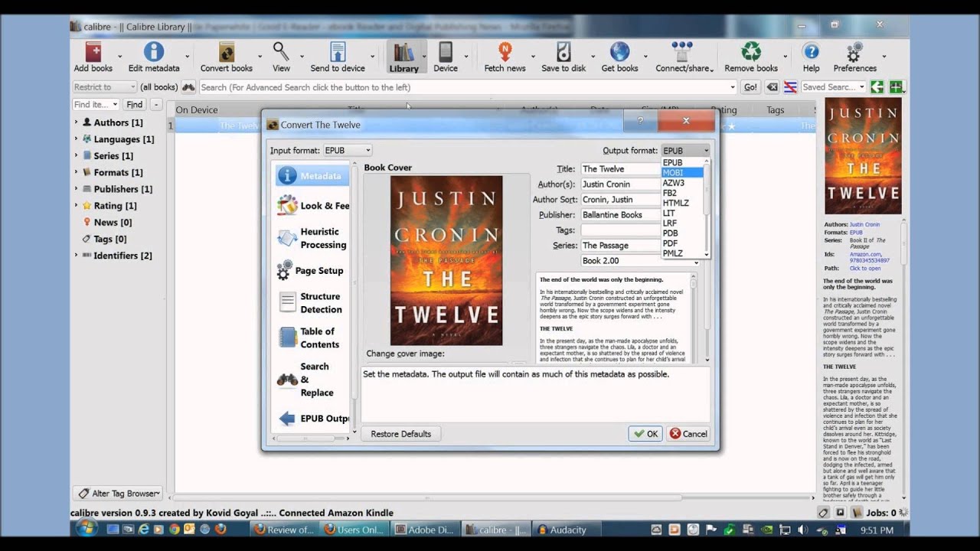The height and width of the screenshot is (551, 980).
Task: Click the Save to disk icon
Action: pos(563,52)
